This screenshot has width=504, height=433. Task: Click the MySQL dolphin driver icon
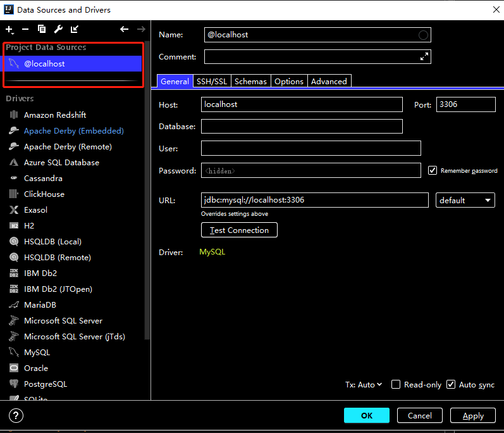(x=14, y=352)
